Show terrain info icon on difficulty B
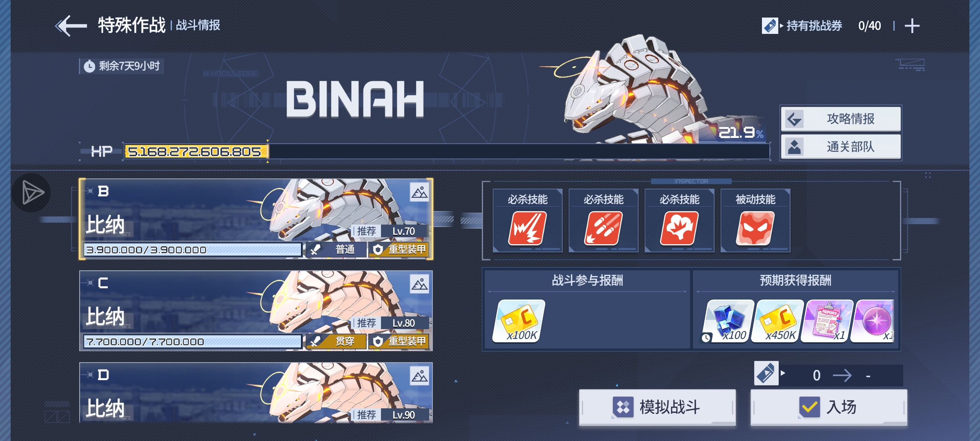The image size is (980, 441). [x=419, y=192]
